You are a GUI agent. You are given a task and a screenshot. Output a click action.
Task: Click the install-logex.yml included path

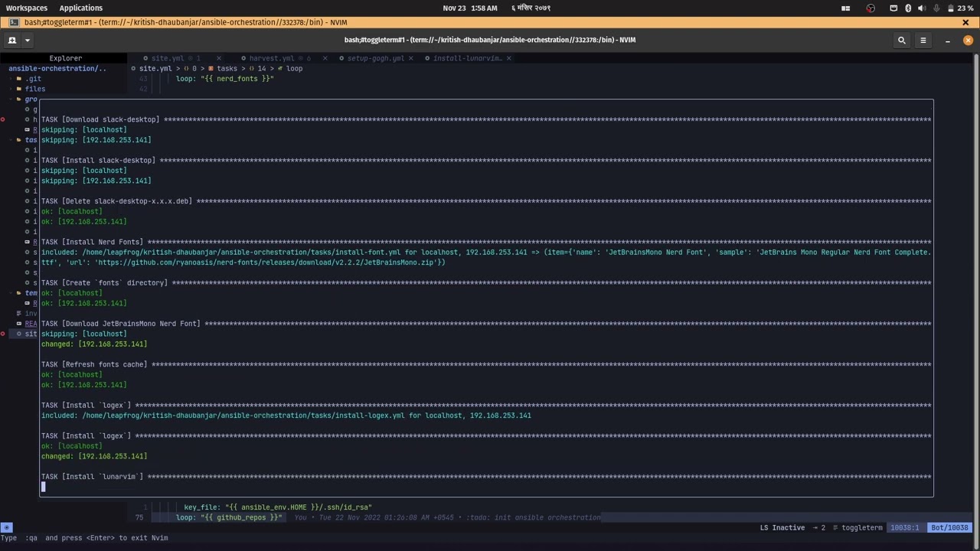tap(243, 416)
